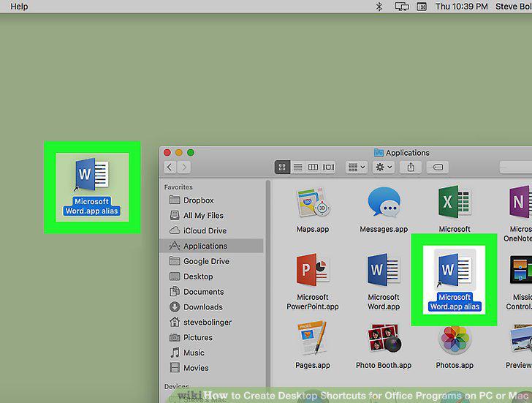Go back using Finder back arrow
This screenshot has height=403, width=532.
[170, 167]
